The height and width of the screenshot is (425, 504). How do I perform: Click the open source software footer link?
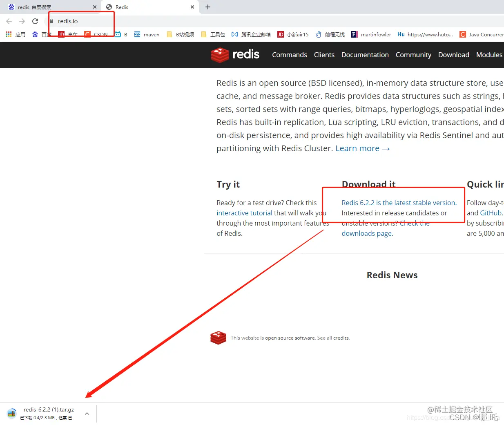click(x=290, y=338)
